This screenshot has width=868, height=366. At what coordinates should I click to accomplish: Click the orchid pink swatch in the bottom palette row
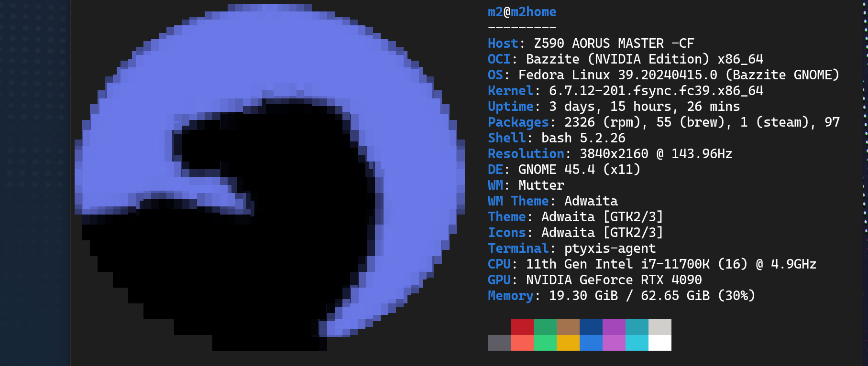click(x=614, y=343)
